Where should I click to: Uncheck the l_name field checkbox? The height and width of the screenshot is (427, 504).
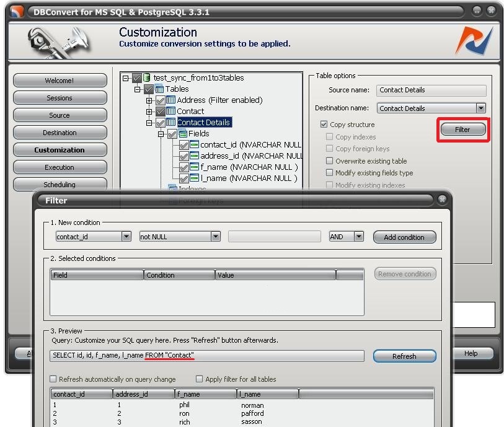183,178
